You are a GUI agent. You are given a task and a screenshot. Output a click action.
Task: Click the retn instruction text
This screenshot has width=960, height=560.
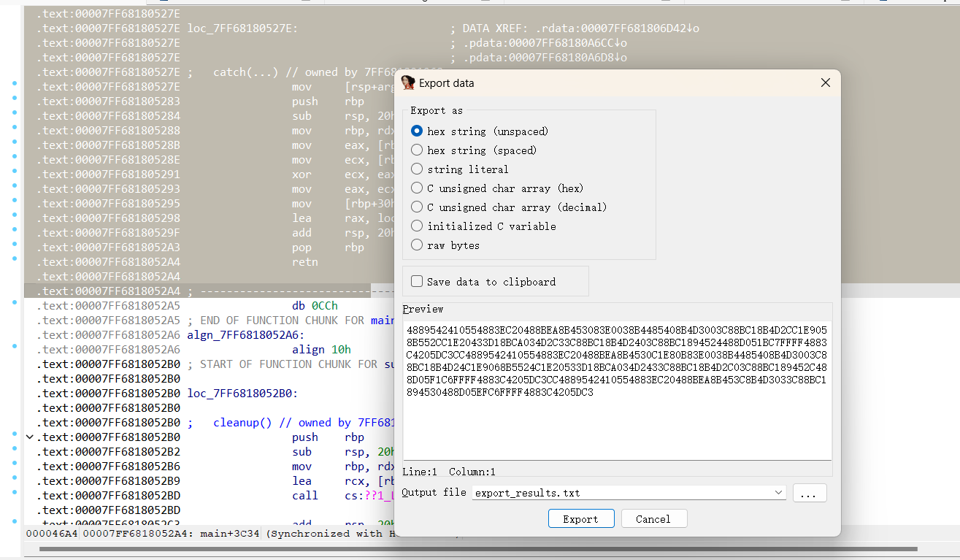point(305,262)
